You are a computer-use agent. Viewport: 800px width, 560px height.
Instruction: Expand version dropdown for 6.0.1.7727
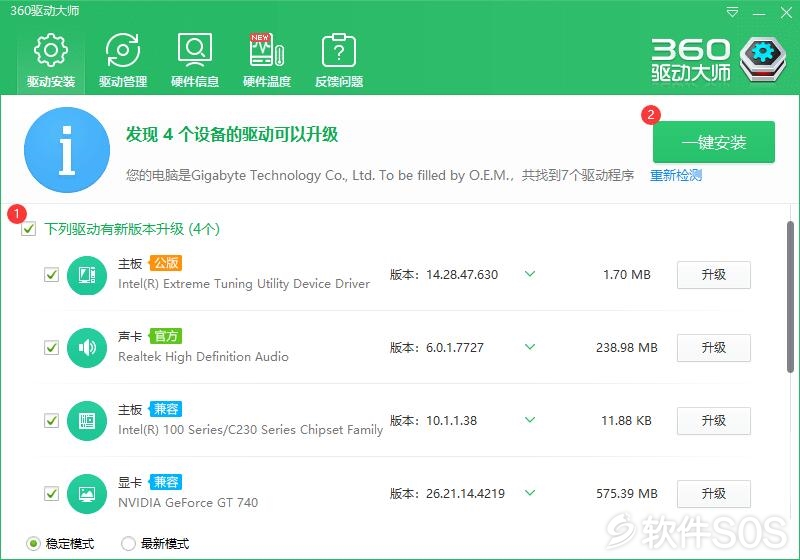(x=530, y=347)
